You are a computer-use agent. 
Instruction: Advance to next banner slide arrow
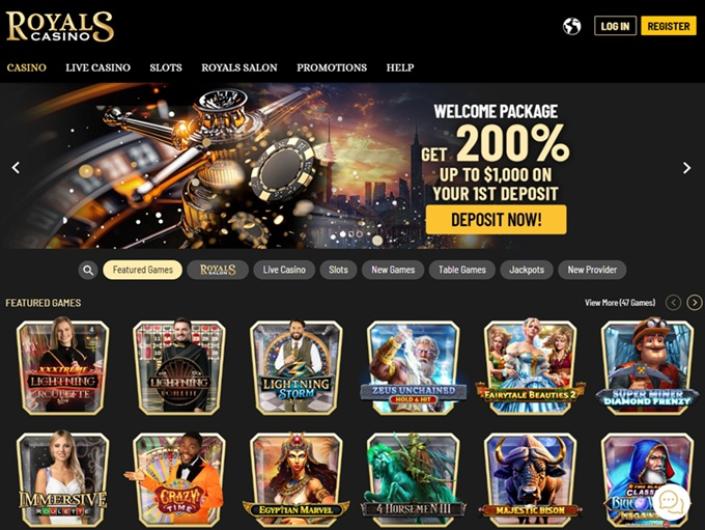click(687, 168)
